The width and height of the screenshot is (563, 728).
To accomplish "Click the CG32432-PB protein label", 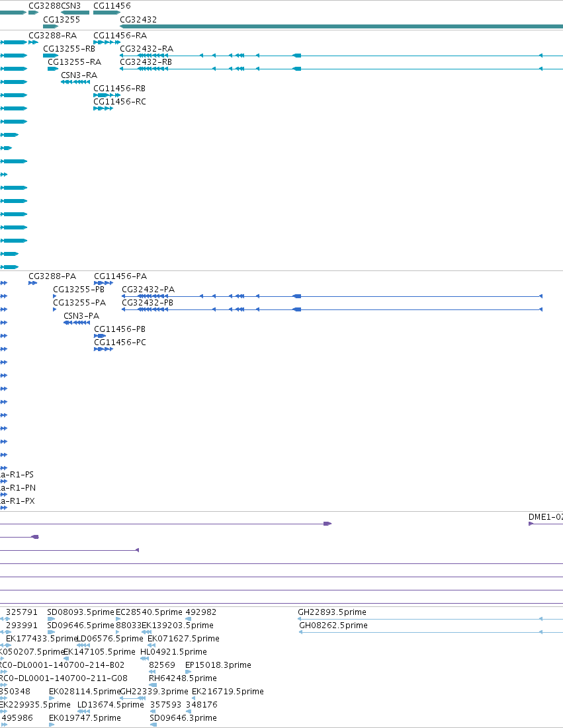I will pos(148,303).
